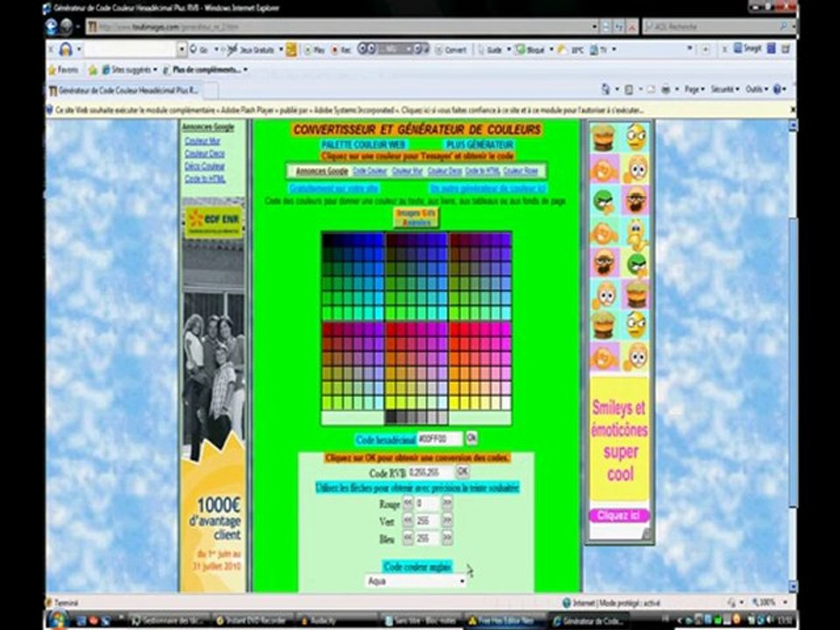Switch to Free Hex Editor Neo taskbar item
This screenshot has width=840, height=630.
pos(507,621)
